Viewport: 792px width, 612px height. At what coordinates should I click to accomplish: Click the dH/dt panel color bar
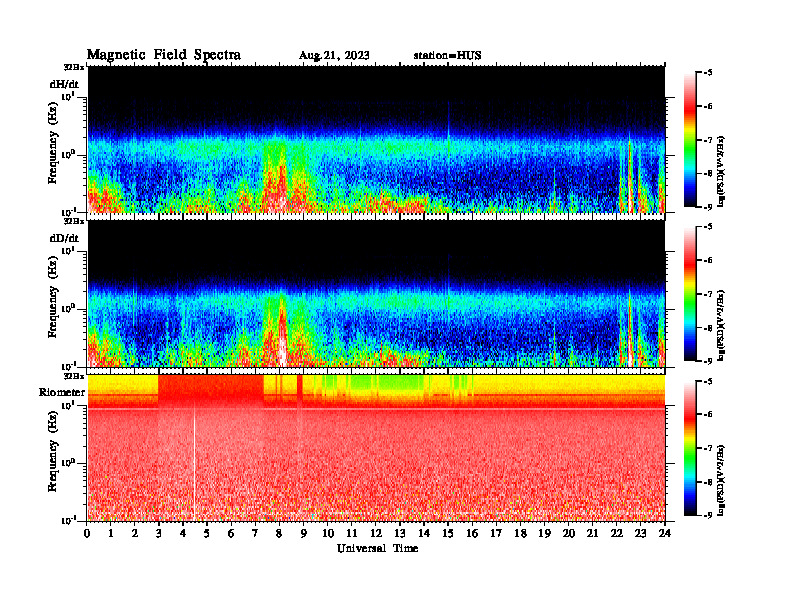pos(689,140)
